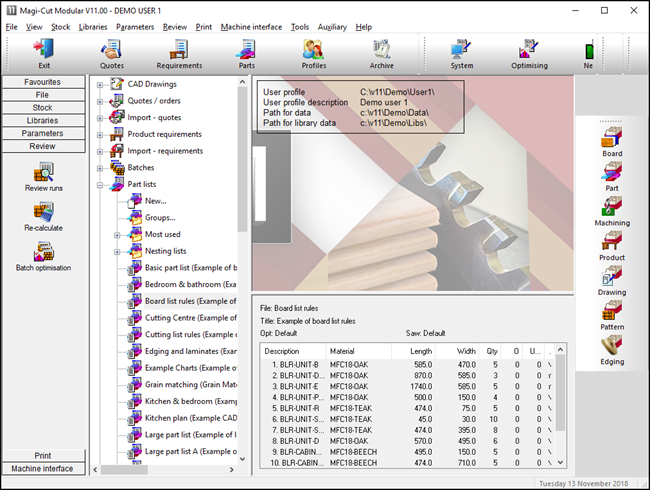650x490 pixels.
Task: Collapse the Part lists tree node
Action: 100,184
